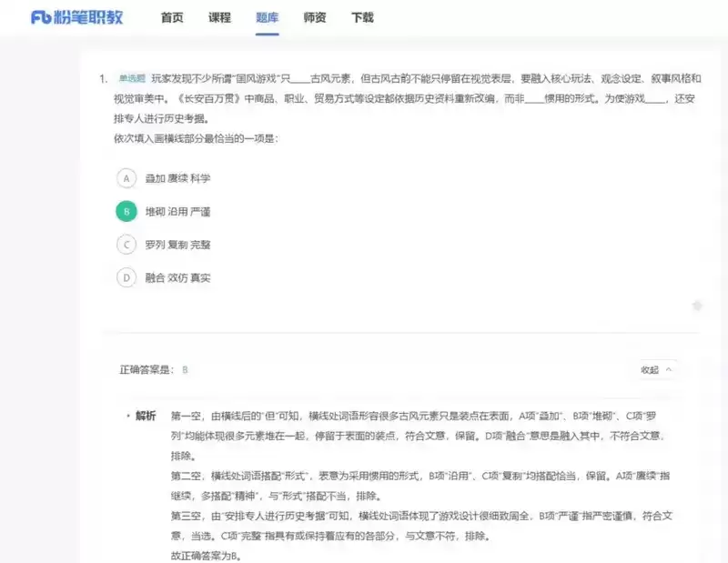Click the circled letter D option marker
Image resolution: width=728 pixels, height=563 pixels.
(125, 276)
